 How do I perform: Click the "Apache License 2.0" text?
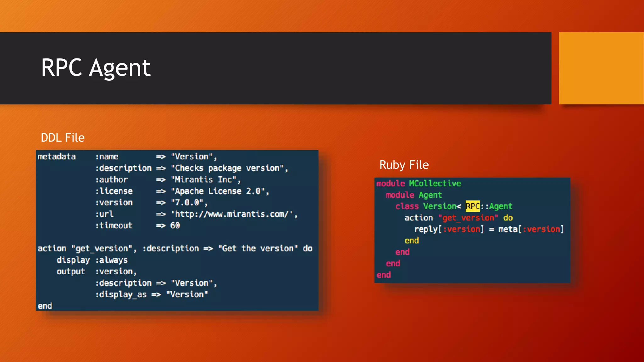pos(218,191)
